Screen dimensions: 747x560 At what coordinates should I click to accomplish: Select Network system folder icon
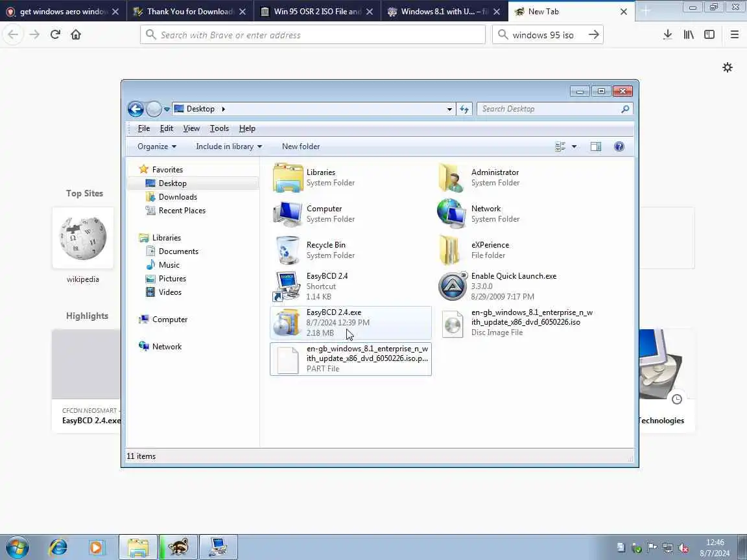(451, 214)
